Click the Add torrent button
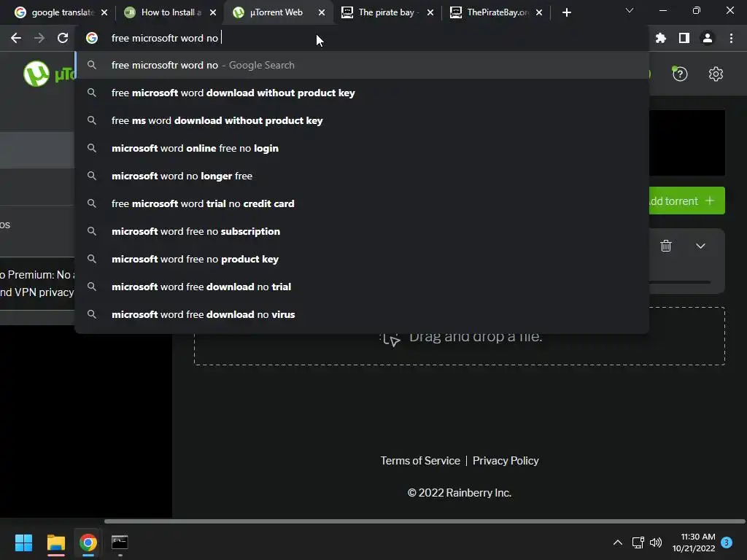Viewport: 747px width, 560px height. pyautogui.click(x=686, y=201)
